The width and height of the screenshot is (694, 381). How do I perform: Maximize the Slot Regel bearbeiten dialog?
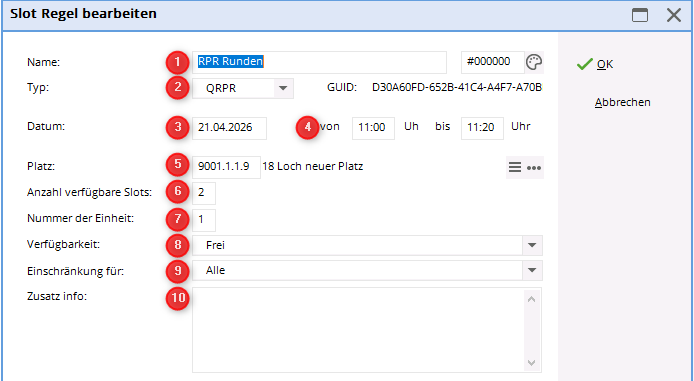pyautogui.click(x=640, y=15)
